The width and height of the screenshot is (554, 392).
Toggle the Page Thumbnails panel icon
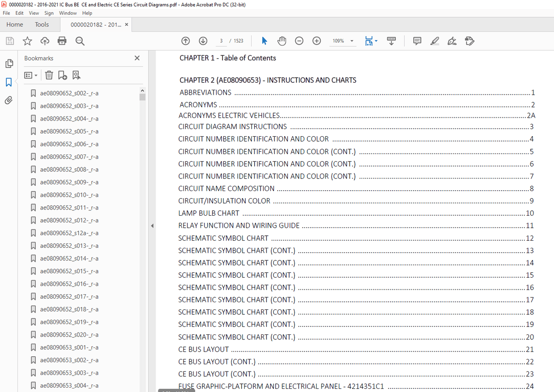pos(8,64)
